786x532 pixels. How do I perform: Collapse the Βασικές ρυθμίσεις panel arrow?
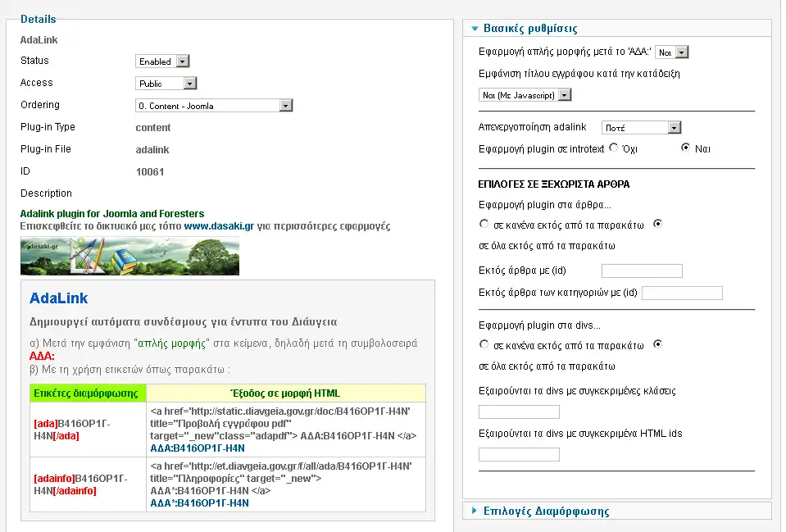[475, 29]
